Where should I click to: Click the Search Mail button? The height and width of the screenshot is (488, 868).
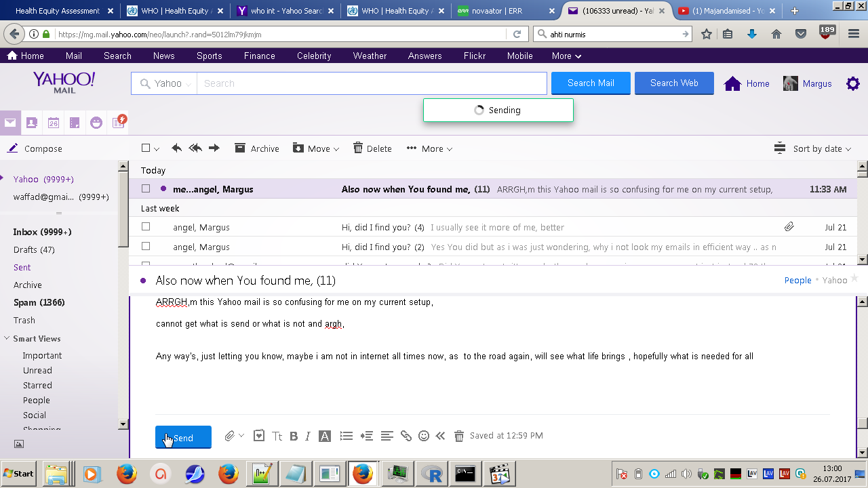tap(591, 83)
